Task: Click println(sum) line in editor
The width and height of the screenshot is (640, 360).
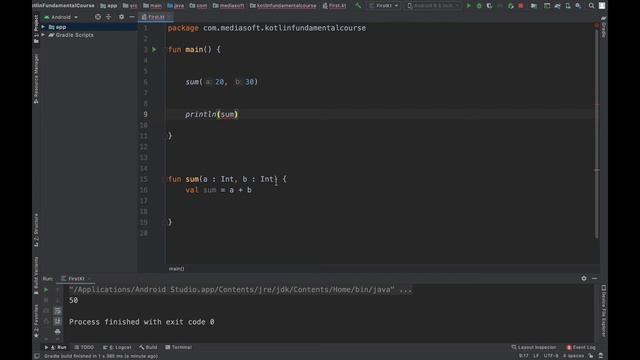Action: click(211, 114)
